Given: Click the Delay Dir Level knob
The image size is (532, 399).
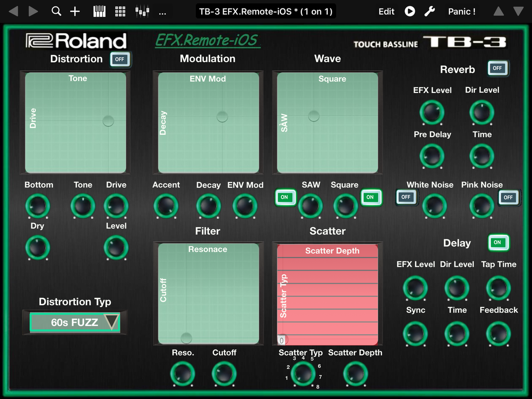Looking at the screenshot, I should pos(457,288).
